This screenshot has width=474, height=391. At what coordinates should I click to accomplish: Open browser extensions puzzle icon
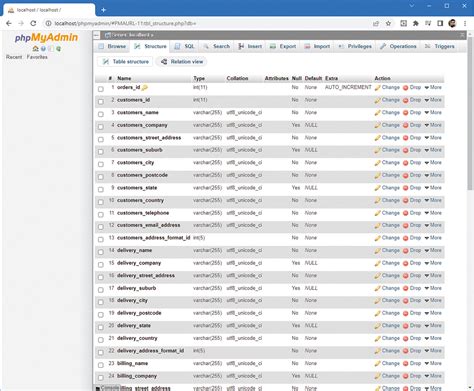pos(416,23)
